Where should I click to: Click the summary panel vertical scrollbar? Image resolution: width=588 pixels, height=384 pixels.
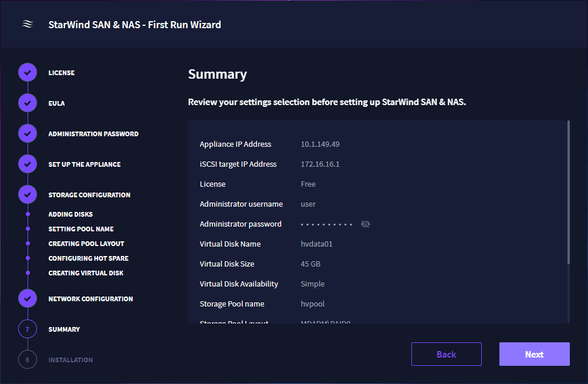point(569,192)
